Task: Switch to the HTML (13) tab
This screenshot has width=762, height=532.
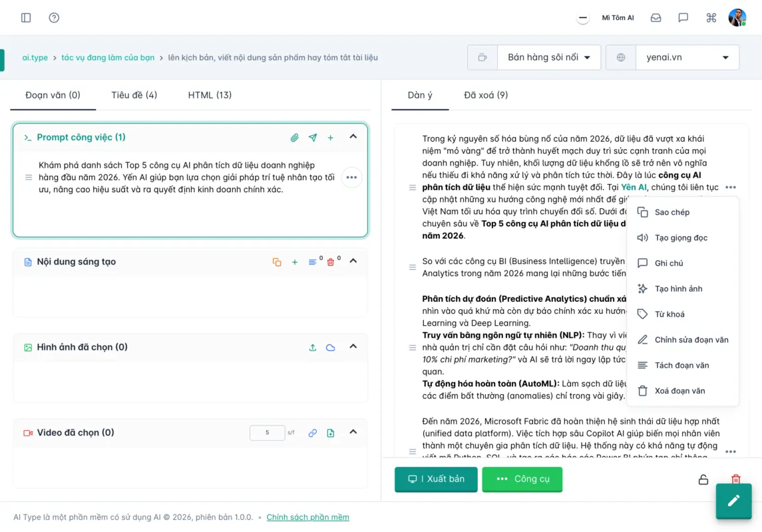Action: coord(210,95)
